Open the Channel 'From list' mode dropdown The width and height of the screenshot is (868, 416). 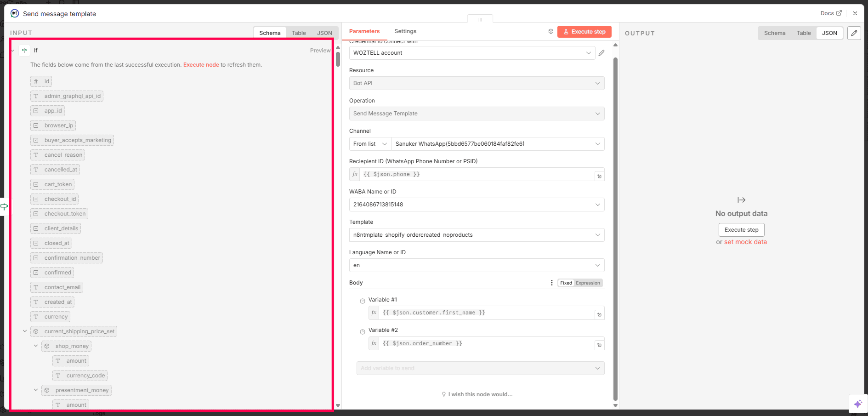[x=370, y=144]
